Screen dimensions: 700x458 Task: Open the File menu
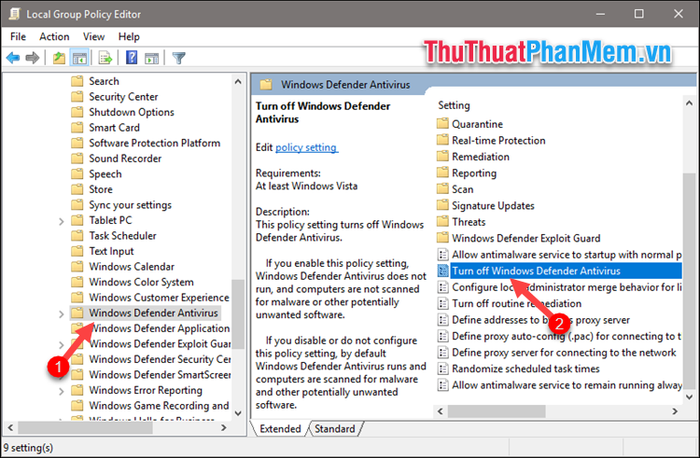coord(18,37)
